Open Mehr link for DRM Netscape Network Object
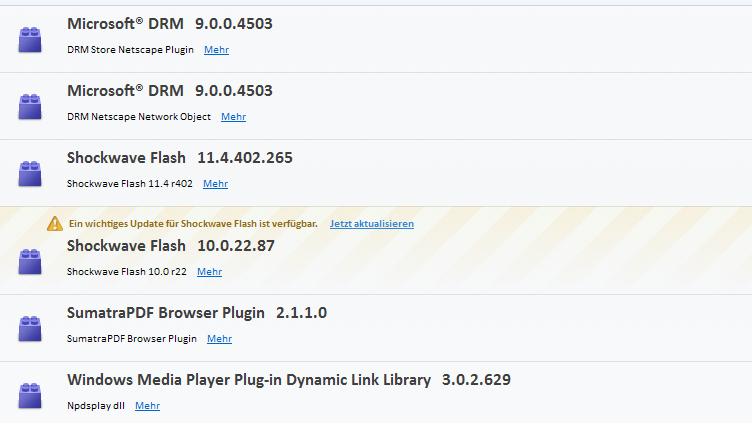Screen dimensions: 752x425 click(x=233, y=117)
